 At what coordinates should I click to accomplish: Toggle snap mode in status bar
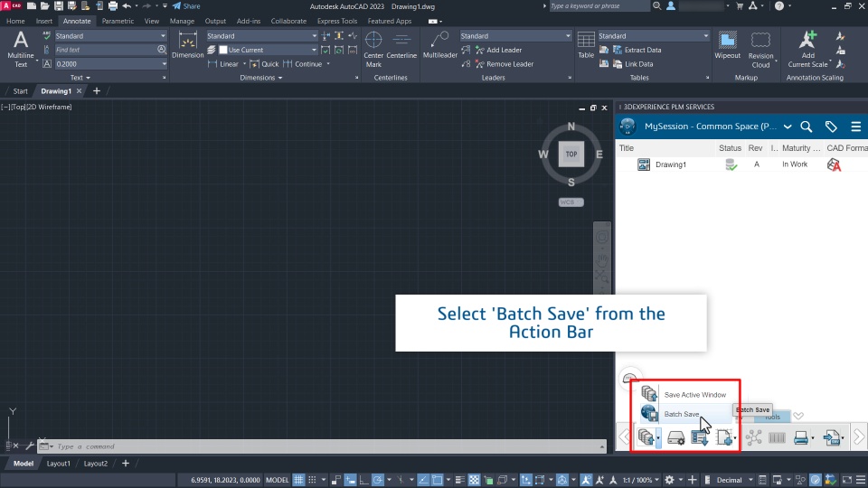pyautogui.click(x=312, y=480)
